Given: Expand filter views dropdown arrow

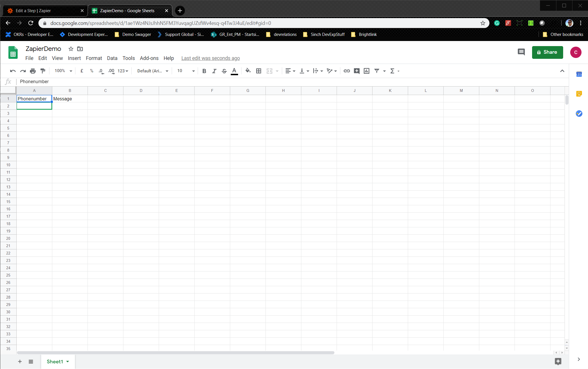Looking at the screenshot, I should tap(384, 71).
